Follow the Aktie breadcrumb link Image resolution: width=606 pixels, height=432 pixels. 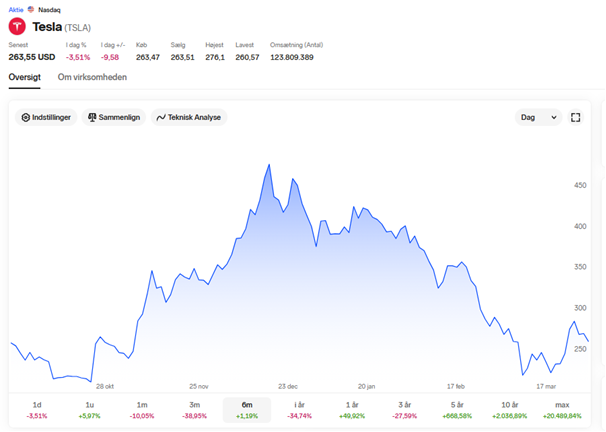point(16,10)
